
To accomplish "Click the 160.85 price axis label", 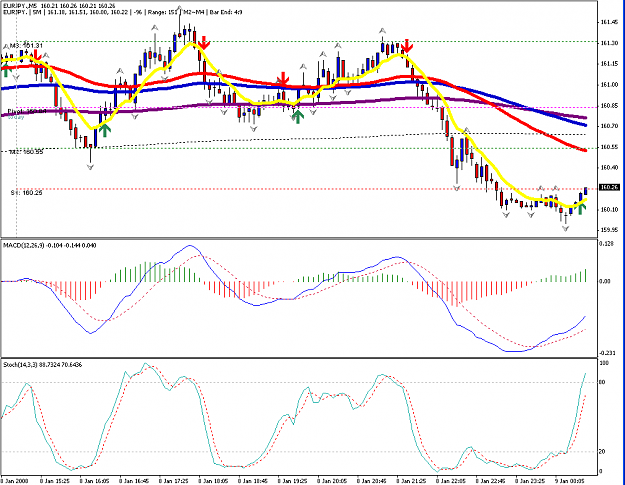I will pos(609,106).
